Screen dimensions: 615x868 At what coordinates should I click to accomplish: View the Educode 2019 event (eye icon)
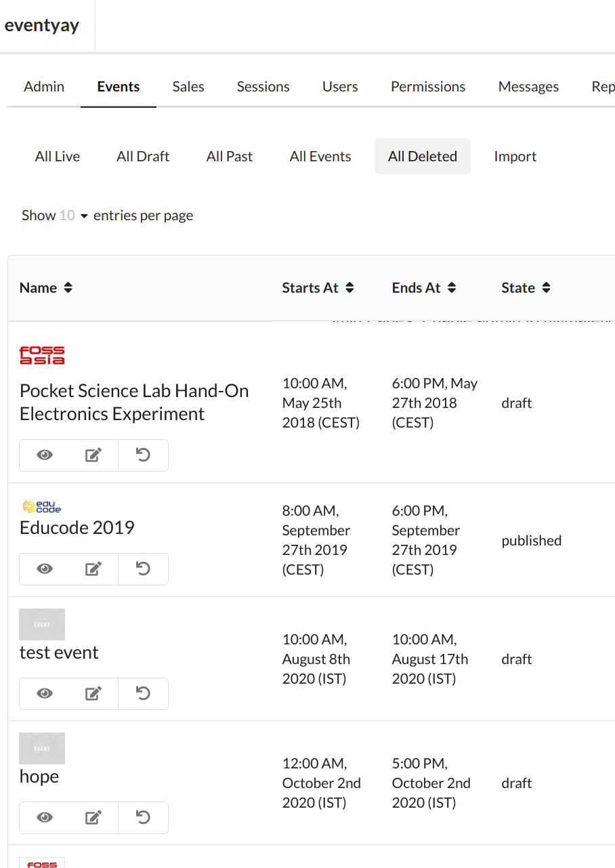[45, 569]
